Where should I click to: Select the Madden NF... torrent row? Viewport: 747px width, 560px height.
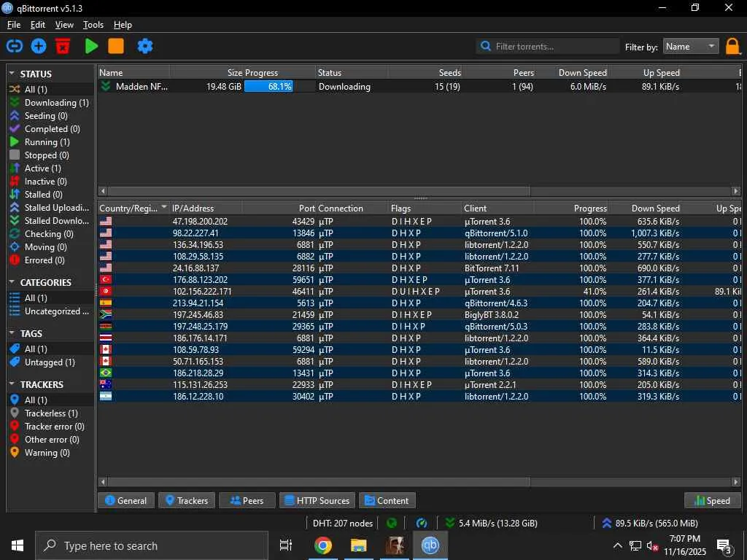coord(419,86)
